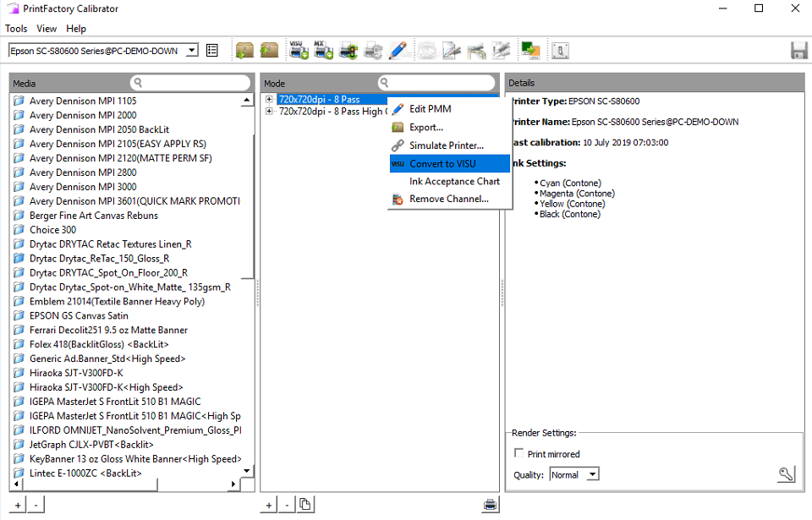
Task: Choose Remove Channel... from context menu
Action: [450, 199]
